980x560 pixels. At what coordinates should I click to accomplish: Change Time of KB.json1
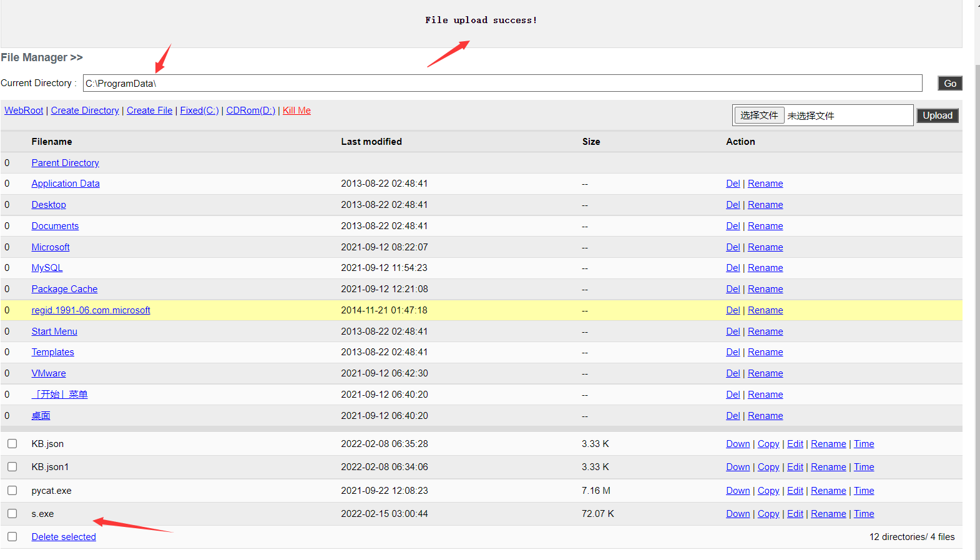point(864,467)
